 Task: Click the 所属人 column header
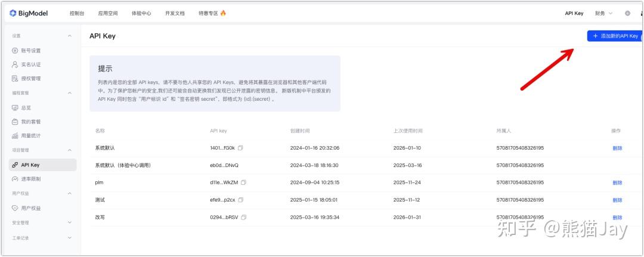(x=503, y=131)
